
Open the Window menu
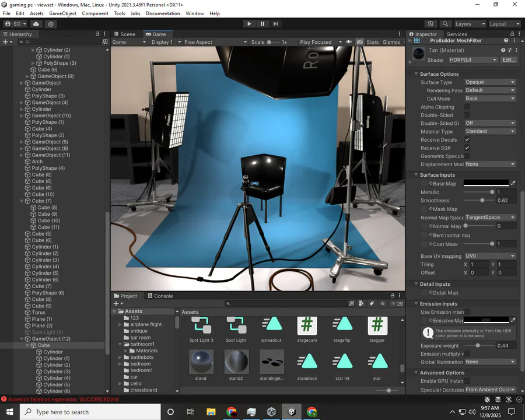click(x=194, y=13)
